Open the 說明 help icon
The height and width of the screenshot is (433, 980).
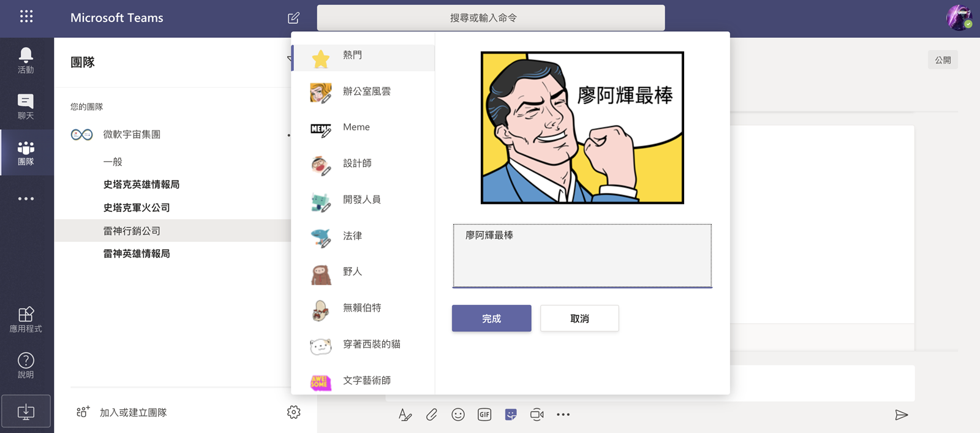[26, 366]
